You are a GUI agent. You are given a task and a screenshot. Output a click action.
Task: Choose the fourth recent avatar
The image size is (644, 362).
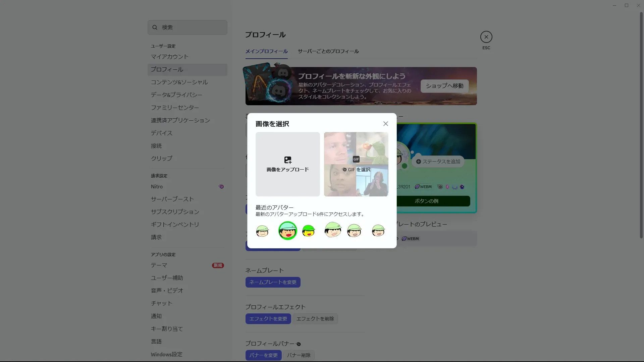(x=332, y=230)
